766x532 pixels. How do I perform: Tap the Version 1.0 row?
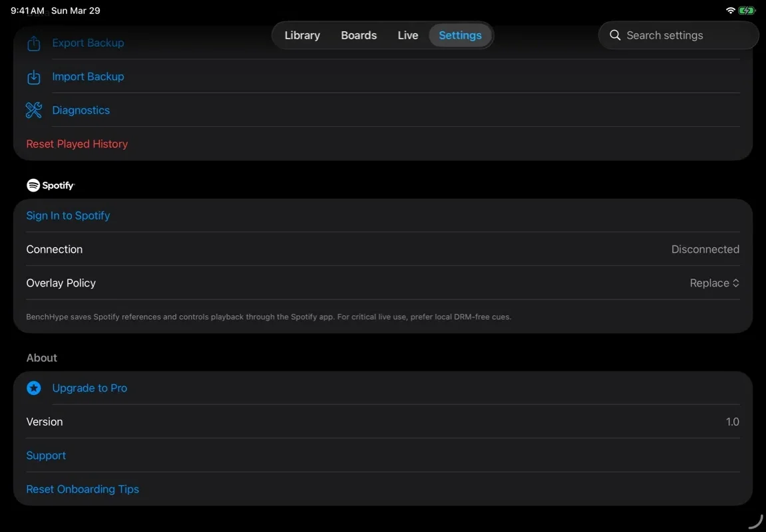[383, 422]
